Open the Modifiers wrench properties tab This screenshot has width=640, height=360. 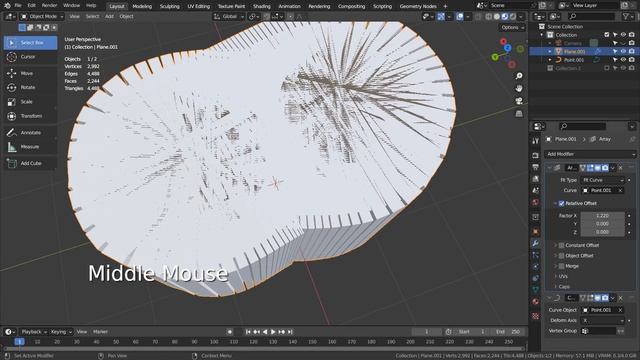536,243
